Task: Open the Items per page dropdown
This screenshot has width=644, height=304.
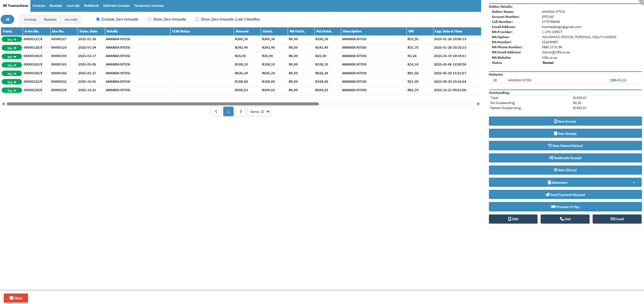Action: click(259, 112)
